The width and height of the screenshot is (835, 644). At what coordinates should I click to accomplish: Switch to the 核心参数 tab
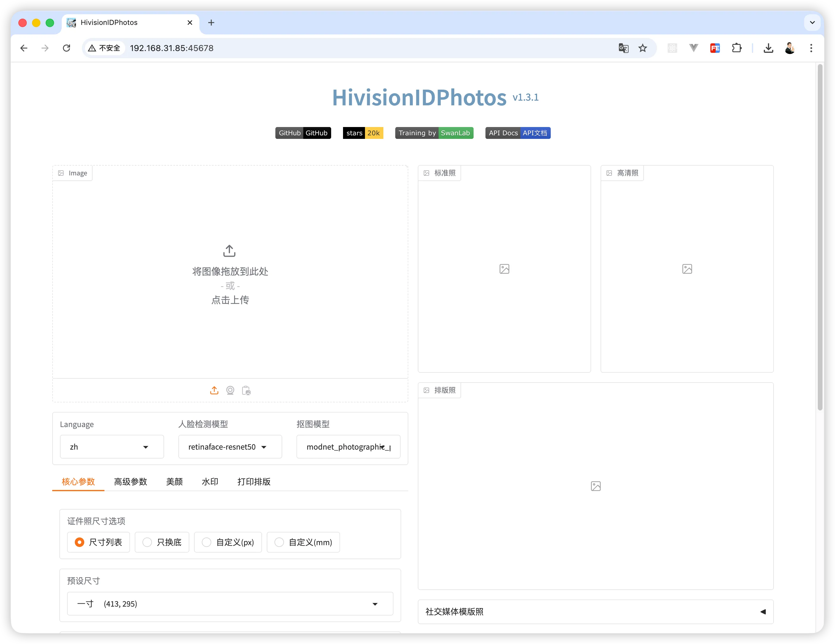click(78, 481)
